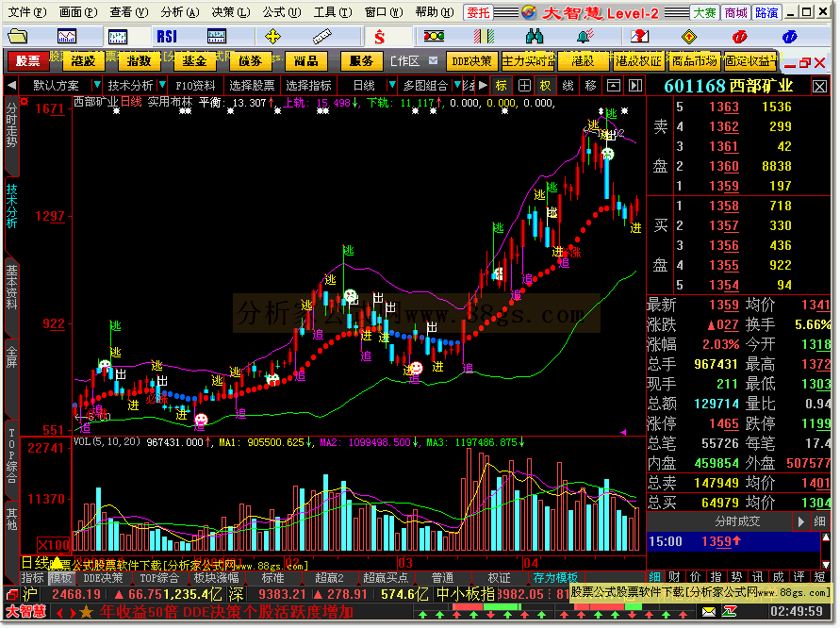Viewport: 840px width, 628px height.
Task: Click the question mark help icon
Action: [x=639, y=37]
